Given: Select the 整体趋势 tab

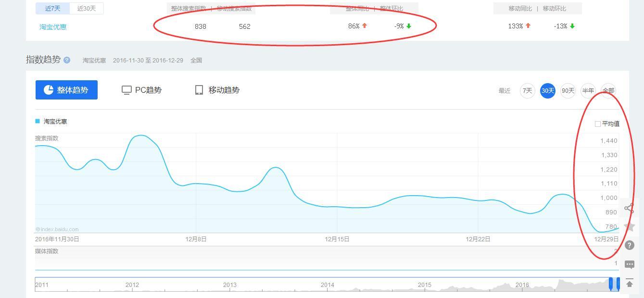Looking at the screenshot, I should (x=66, y=90).
